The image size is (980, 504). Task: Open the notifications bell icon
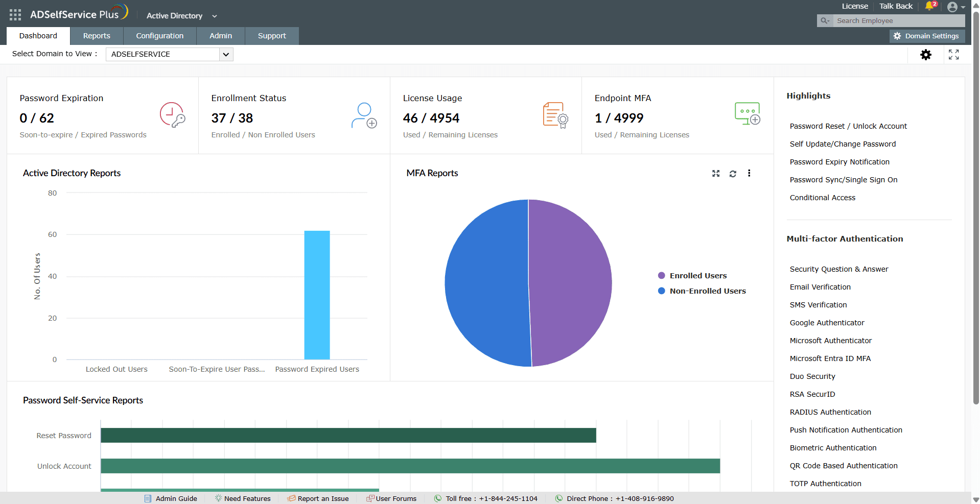[x=930, y=6]
